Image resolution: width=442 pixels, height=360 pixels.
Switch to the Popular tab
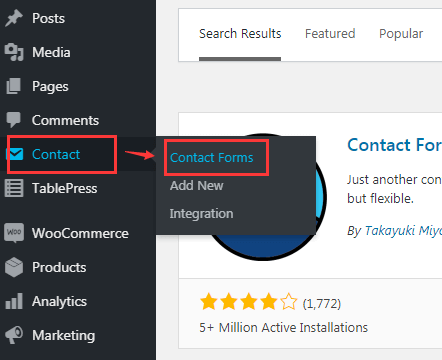click(401, 34)
